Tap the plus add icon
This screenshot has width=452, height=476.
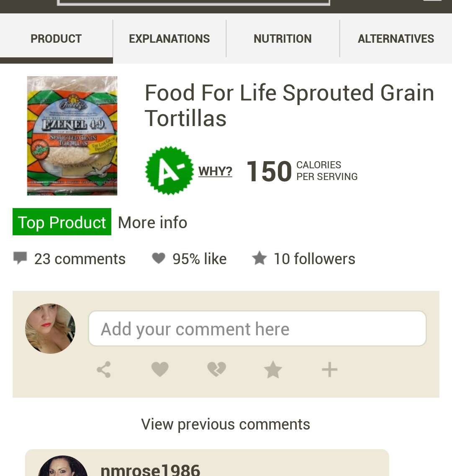330,369
